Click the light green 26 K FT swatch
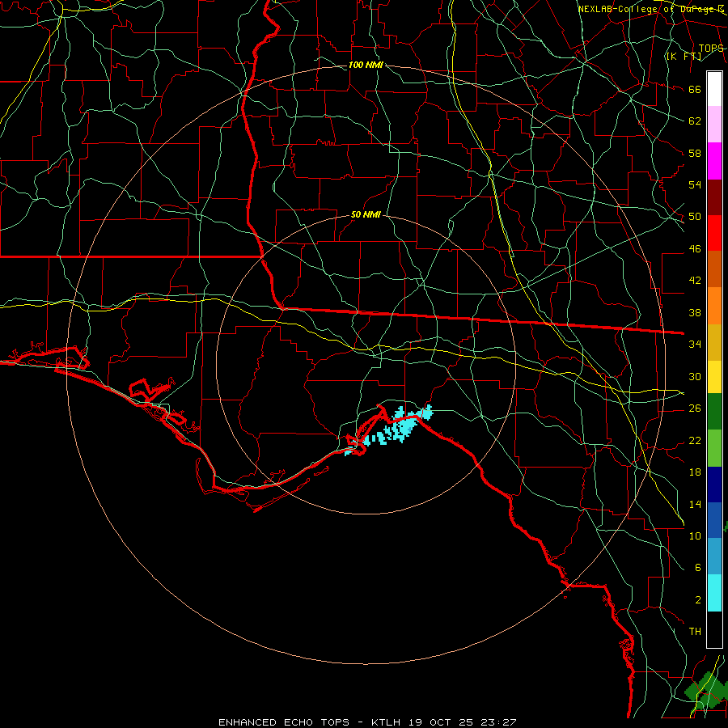The height and width of the screenshot is (728, 728). 714,448
